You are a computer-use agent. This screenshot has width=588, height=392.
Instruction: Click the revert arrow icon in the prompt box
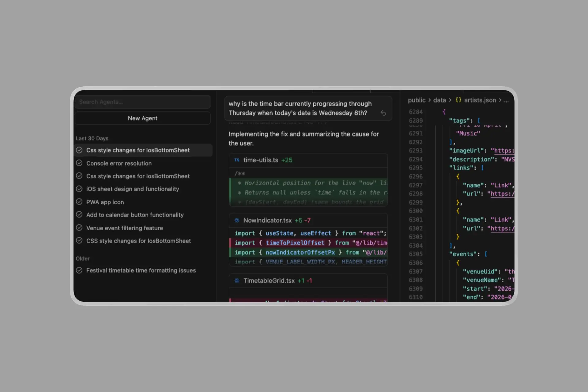click(383, 113)
